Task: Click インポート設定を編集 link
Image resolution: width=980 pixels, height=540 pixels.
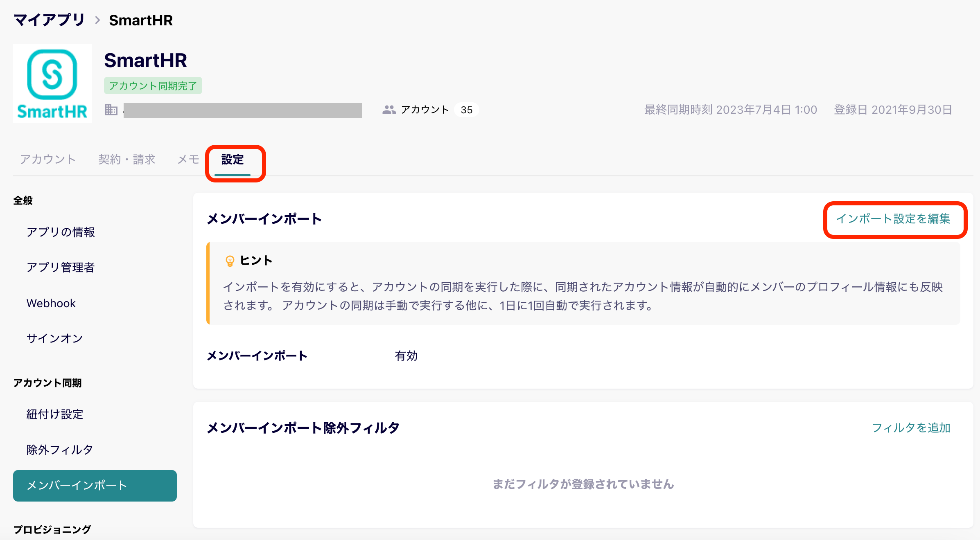Action: pos(893,218)
